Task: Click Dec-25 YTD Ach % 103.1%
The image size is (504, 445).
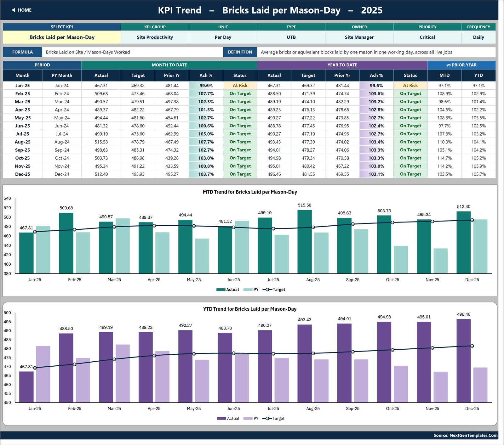Action: click(376, 174)
